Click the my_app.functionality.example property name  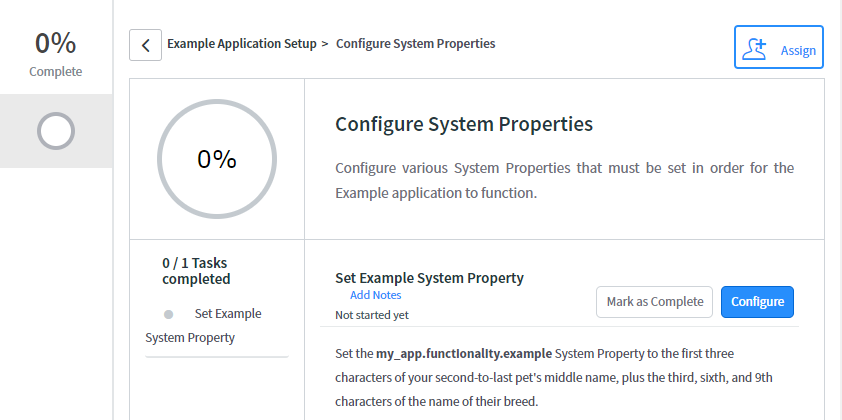point(463,354)
